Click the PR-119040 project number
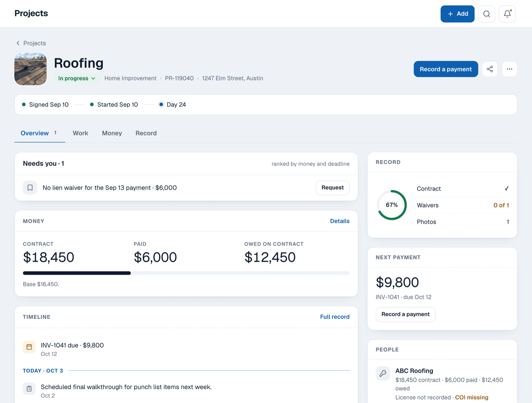Viewport: 532px width, 403px height. 179,78
